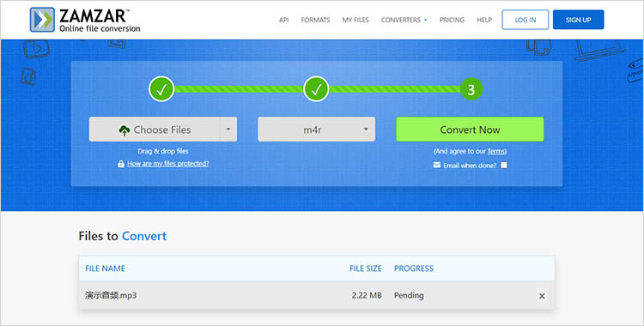Click the Sign Up button
The width and height of the screenshot is (644, 326).
pos(578,20)
